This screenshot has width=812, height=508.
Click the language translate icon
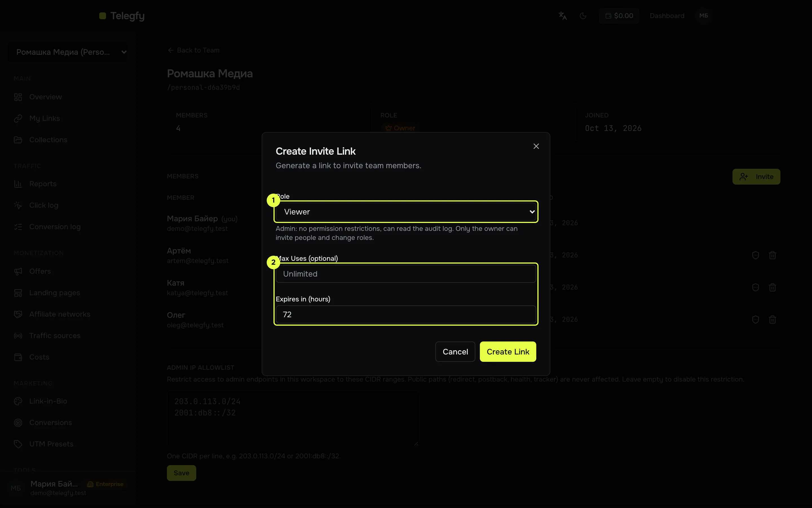[x=563, y=16]
